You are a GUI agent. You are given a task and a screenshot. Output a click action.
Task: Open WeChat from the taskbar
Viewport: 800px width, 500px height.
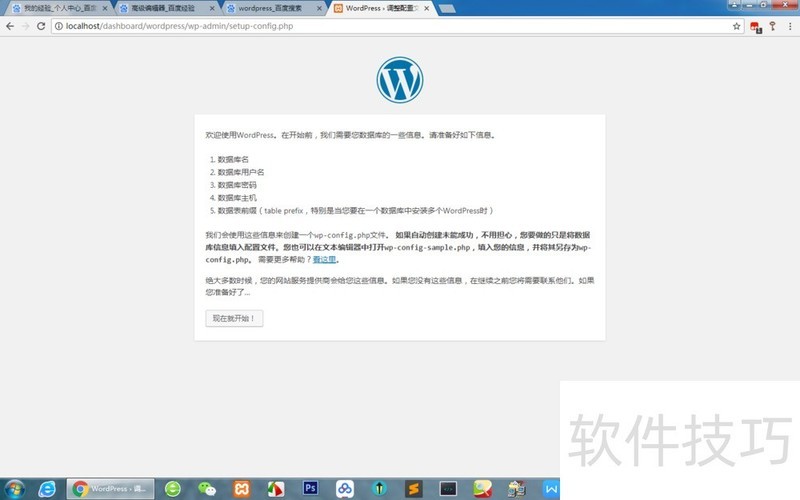pyautogui.click(x=207, y=489)
